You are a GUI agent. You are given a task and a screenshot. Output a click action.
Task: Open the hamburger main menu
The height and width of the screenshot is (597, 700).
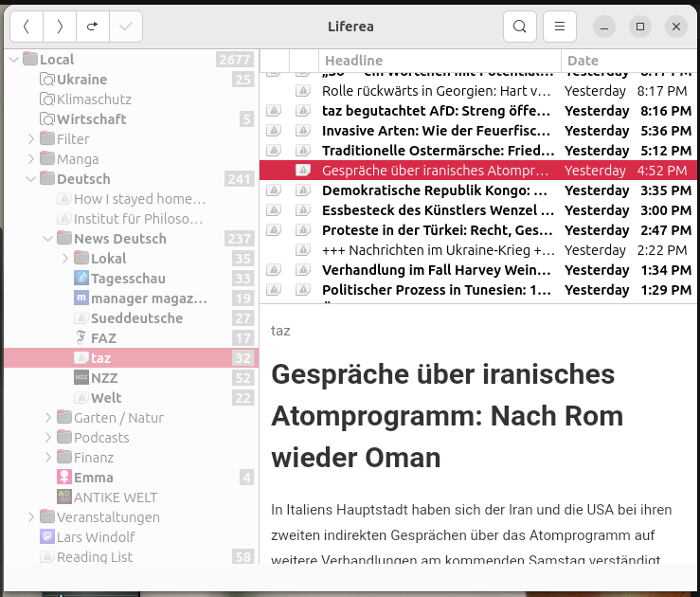(x=560, y=27)
